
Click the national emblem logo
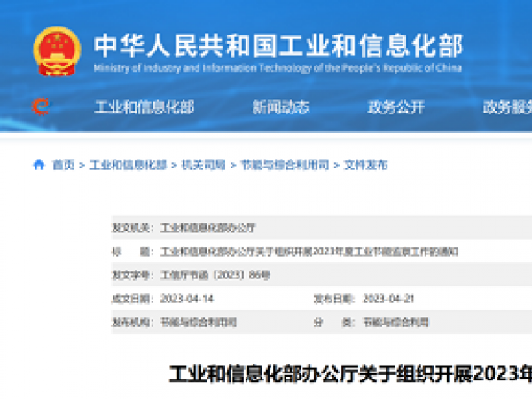click(57, 51)
